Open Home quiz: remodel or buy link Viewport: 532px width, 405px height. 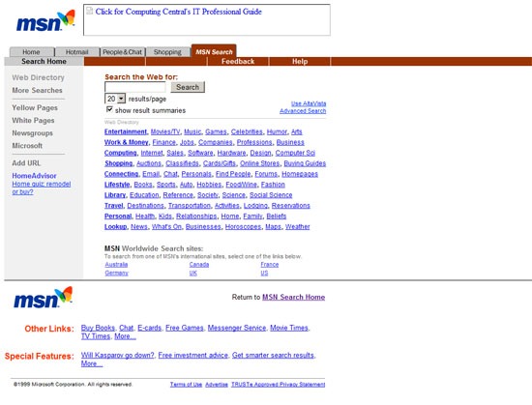(x=41, y=188)
